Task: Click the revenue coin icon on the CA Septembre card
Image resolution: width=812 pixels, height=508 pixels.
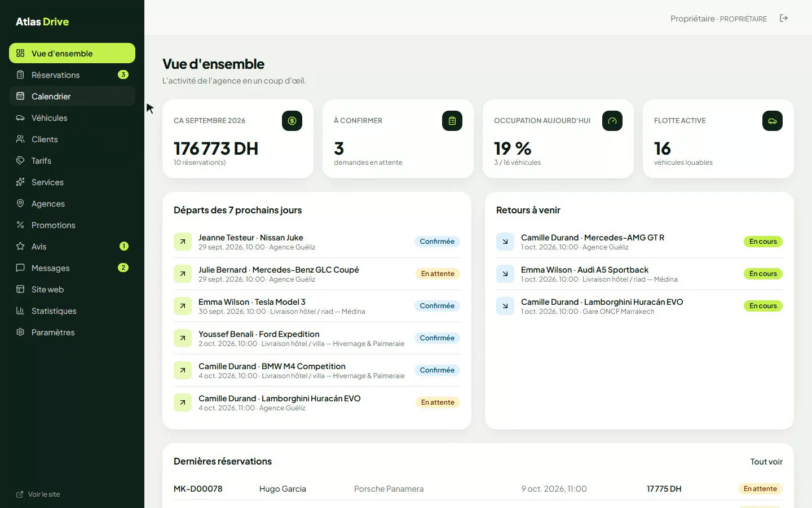Action: [292, 121]
